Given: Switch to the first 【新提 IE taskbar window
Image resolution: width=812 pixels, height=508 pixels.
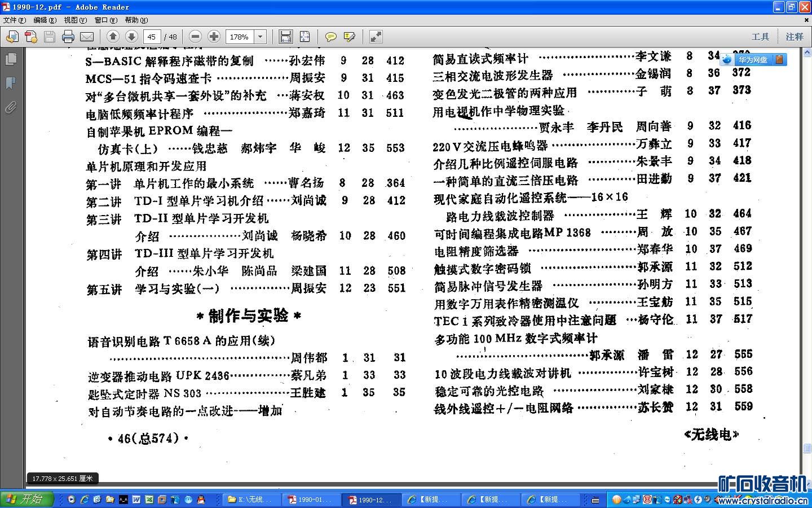Looking at the screenshot, I should (x=431, y=500).
